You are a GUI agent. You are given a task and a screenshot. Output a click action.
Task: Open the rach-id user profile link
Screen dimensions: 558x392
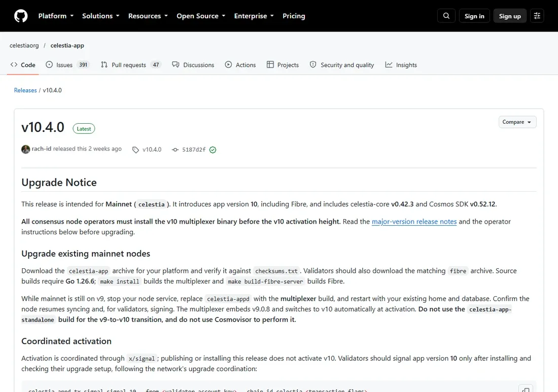[41, 149]
